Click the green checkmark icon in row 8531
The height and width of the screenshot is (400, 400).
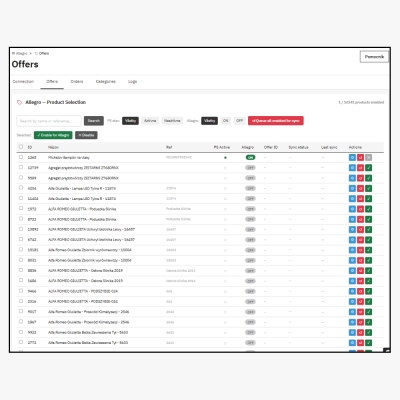[x=368, y=260]
